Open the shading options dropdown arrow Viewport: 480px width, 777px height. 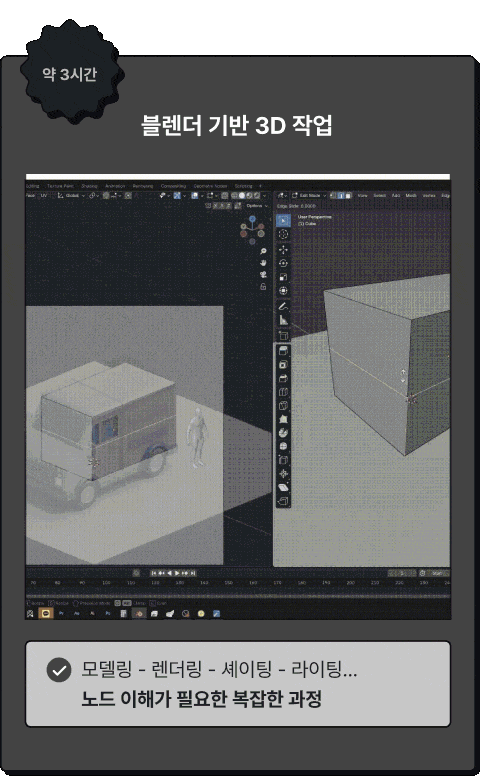264,196
